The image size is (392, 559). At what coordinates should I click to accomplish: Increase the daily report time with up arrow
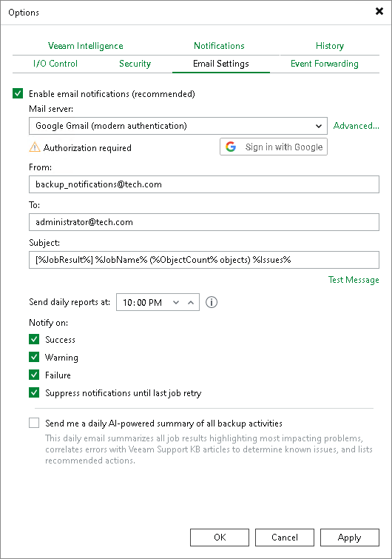tap(191, 302)
